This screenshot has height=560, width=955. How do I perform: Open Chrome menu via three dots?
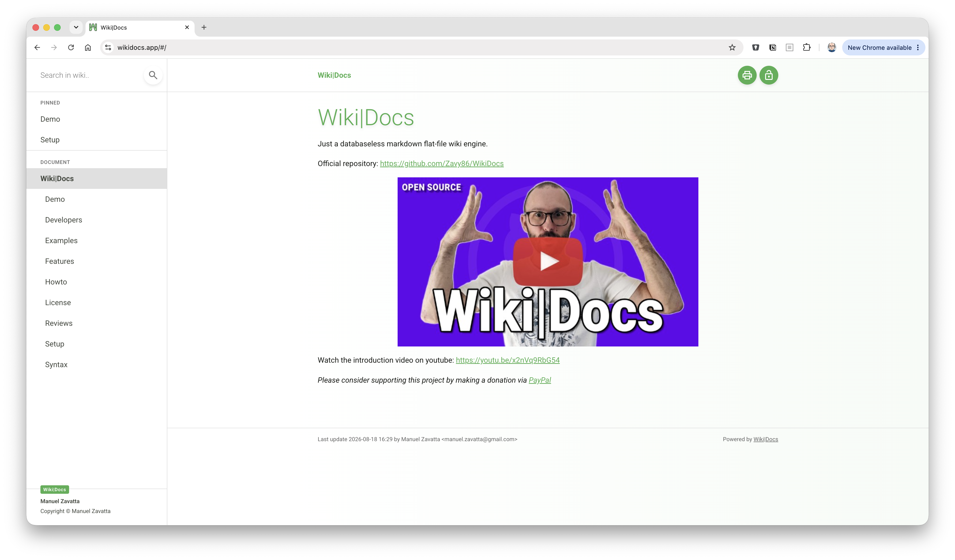point(918,47)
